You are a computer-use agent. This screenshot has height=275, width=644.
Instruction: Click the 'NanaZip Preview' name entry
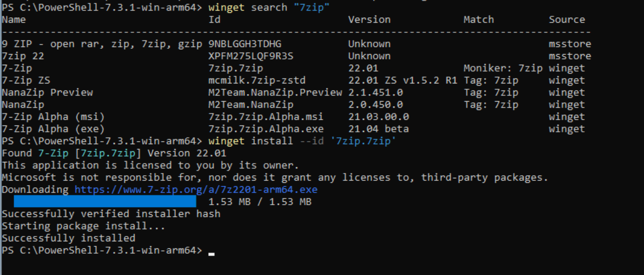pyautogui.click(x=48, y=93)
